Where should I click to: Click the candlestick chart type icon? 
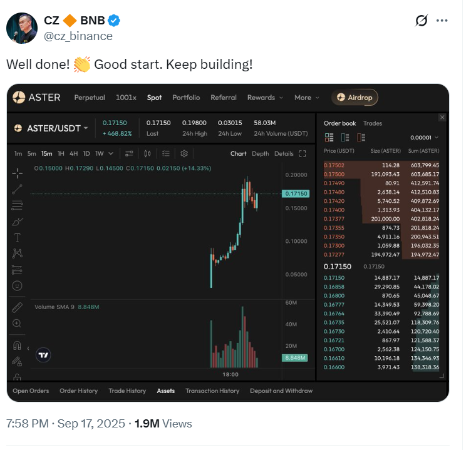click(x=148, y=153)
